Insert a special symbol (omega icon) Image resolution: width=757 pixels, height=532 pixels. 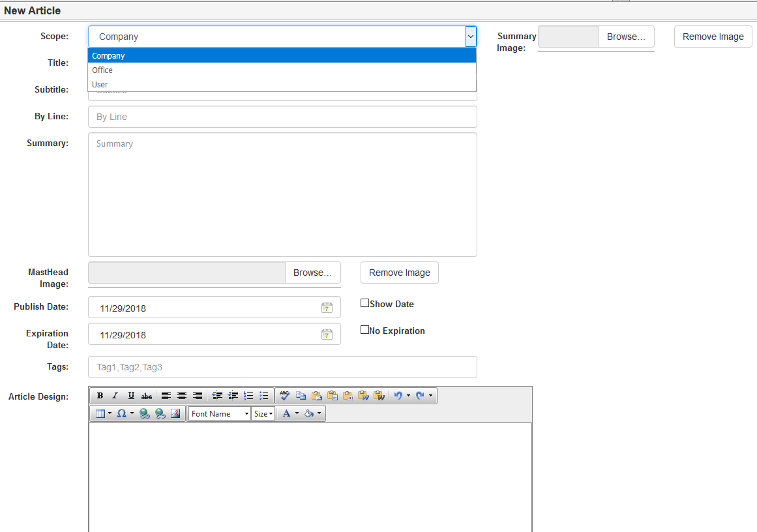122,414
